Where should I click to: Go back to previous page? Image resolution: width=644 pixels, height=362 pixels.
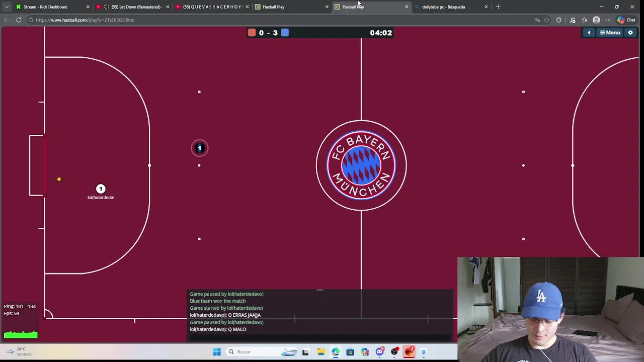pos(7,20)
